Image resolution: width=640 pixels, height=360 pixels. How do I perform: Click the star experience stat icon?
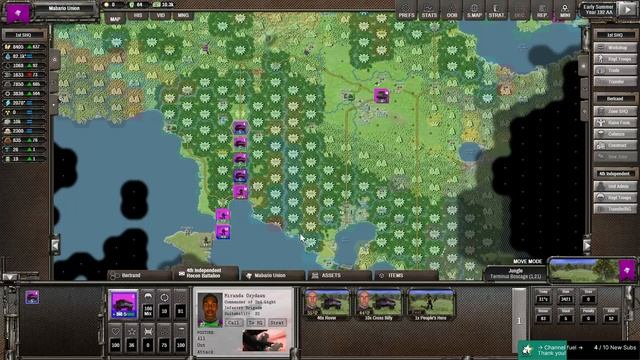click(x=132, y=331)
